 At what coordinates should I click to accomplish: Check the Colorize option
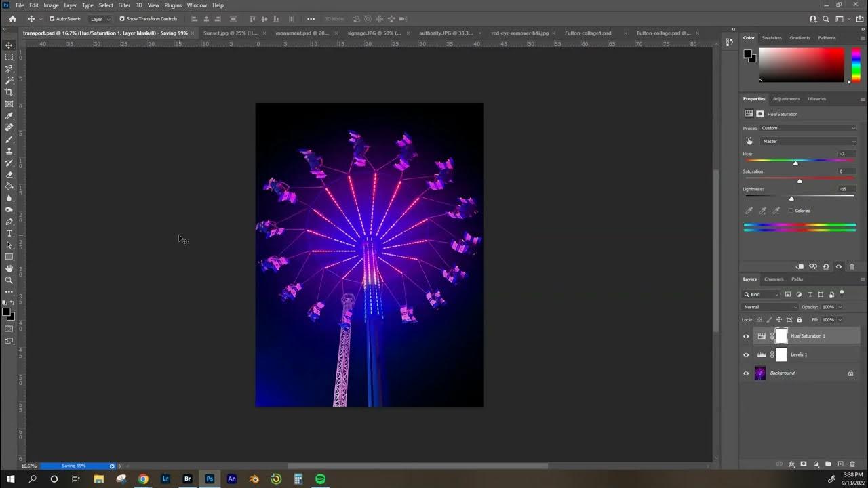791,211
